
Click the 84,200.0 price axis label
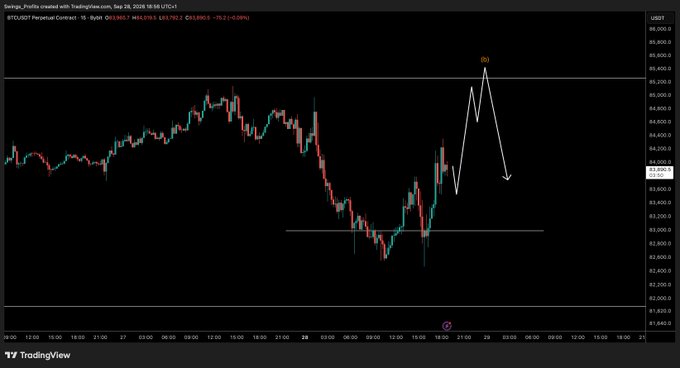pyautogui.click(x=660, y=149)
